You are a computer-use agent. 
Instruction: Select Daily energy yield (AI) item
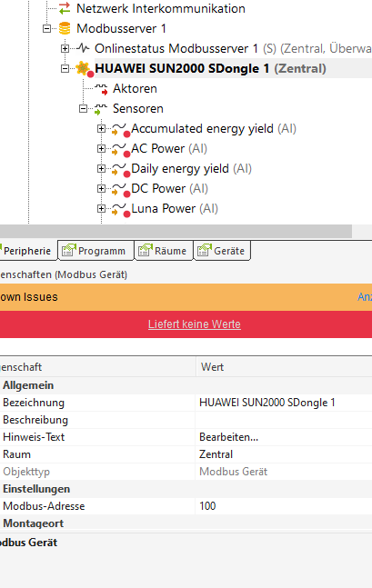191,169
